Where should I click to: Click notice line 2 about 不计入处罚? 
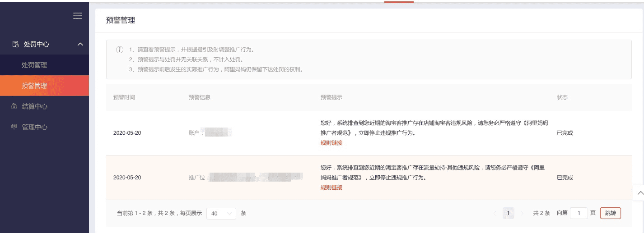coord(186,59)
